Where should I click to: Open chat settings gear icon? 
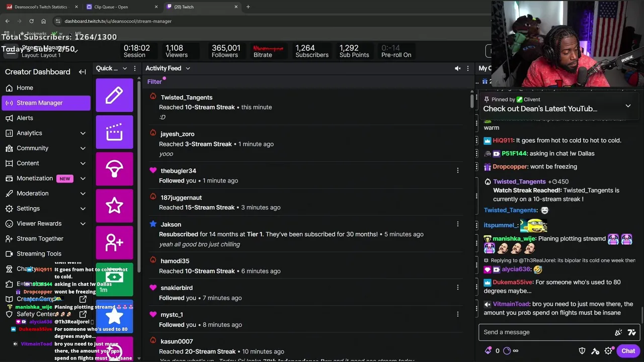(608, 351)
